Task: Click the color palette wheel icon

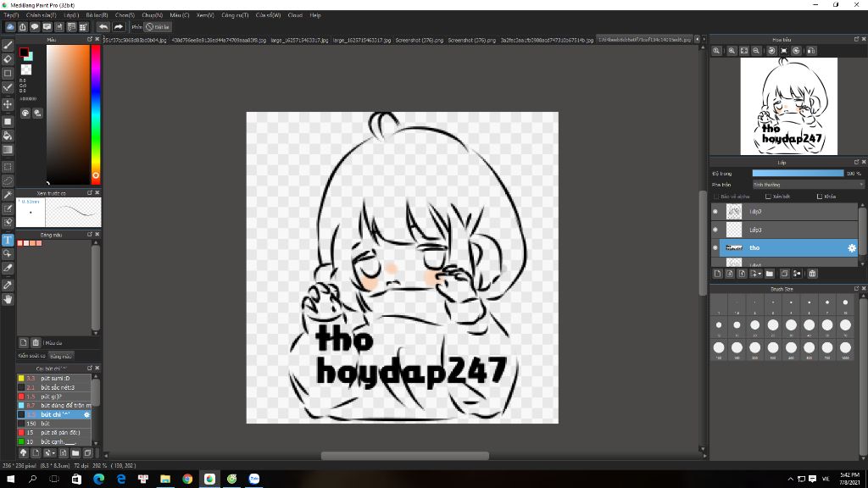Action: point(25,113)
